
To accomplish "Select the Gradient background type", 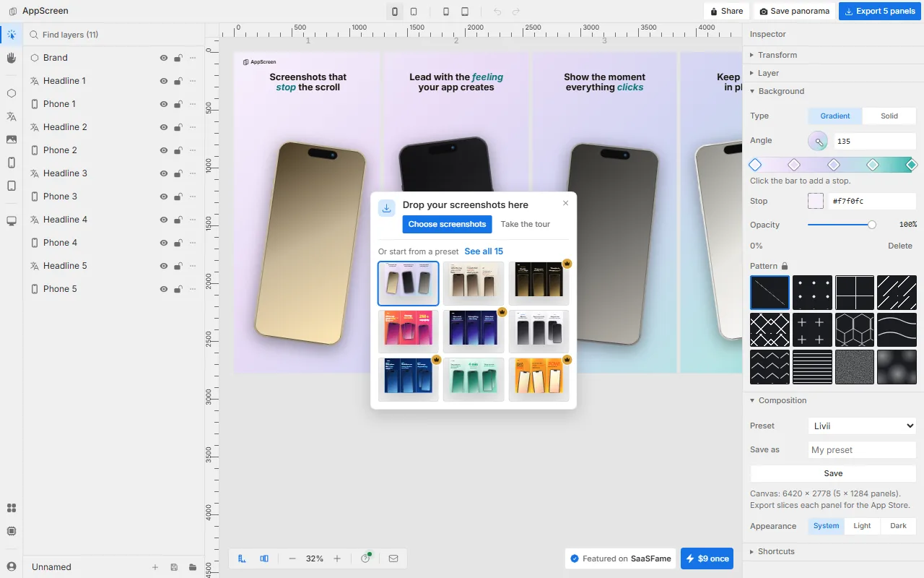I will 835,116.
